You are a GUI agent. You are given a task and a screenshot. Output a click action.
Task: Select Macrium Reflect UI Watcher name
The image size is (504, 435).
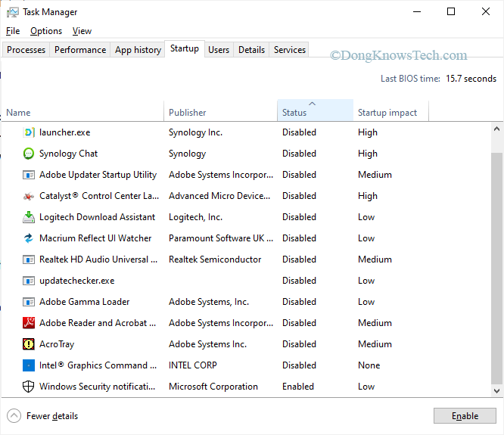pyautogui.click(x=95, y=238)
